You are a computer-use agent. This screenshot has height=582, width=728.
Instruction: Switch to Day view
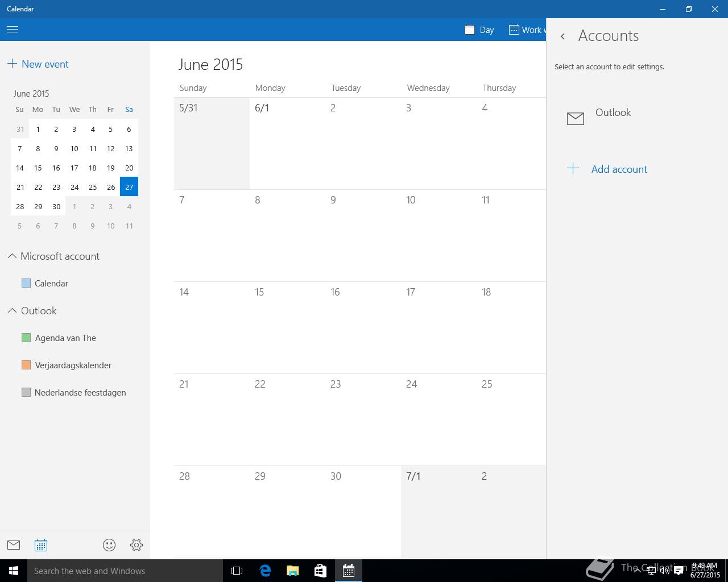click(479, 30)
